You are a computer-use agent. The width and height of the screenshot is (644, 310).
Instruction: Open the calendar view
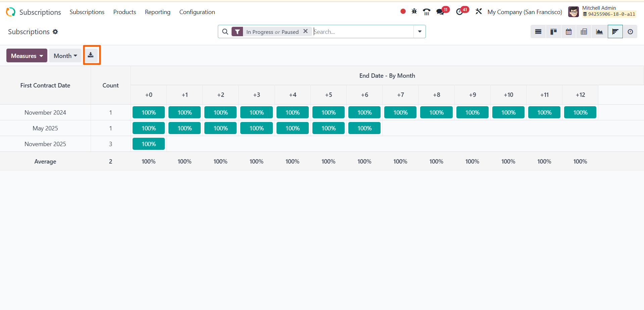coord(568,32)
